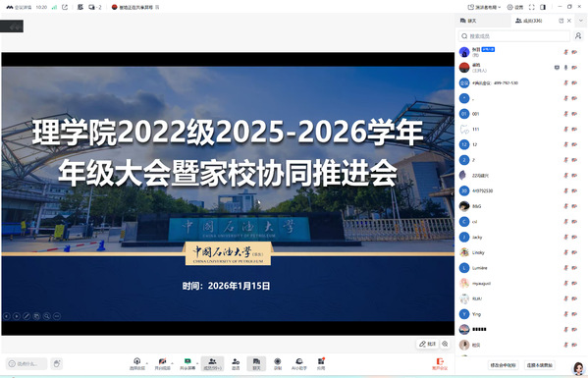Open the 应用 apps icon

(321, 363)
